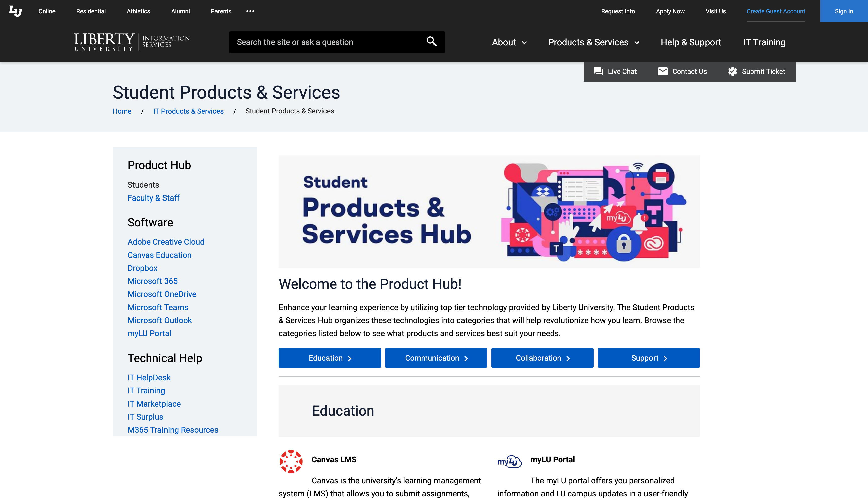Open IT HelpDesk sidebar link
This screenshot has width=868, height=500.
click(x=149, y=377)
